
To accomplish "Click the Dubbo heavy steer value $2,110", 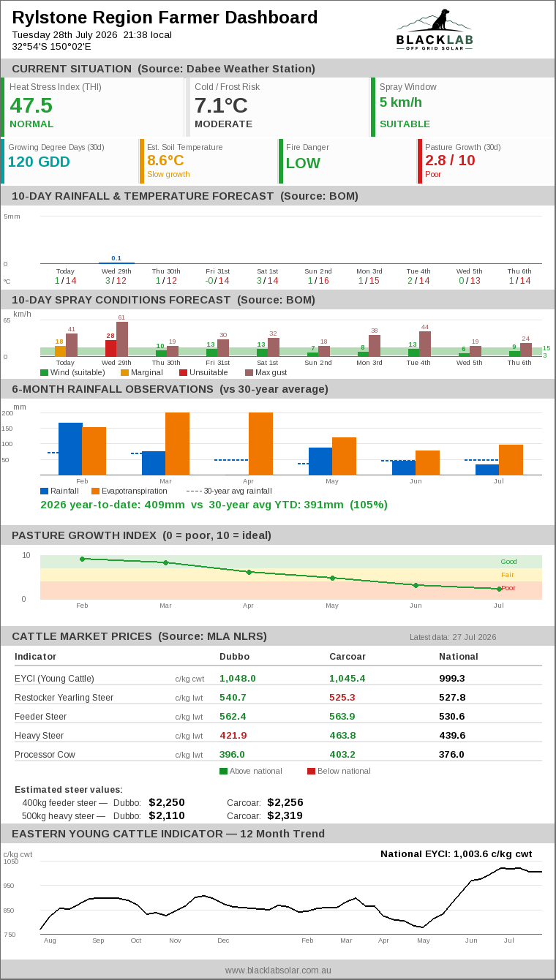I will (x=167, y=815).
